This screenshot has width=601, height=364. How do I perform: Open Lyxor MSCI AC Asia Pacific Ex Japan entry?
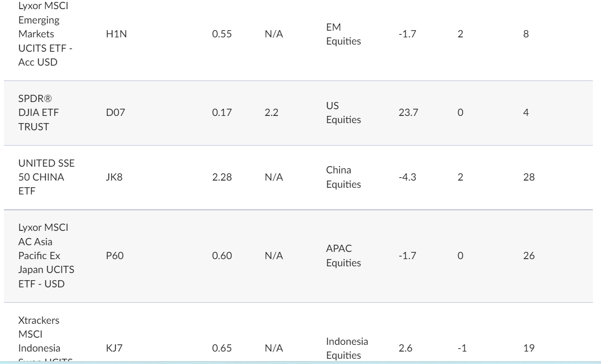[46, 256]
